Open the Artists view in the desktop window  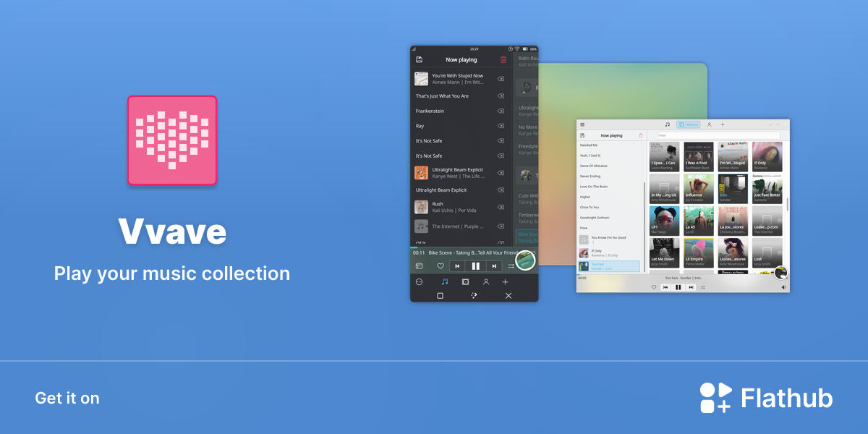[709, 124]
